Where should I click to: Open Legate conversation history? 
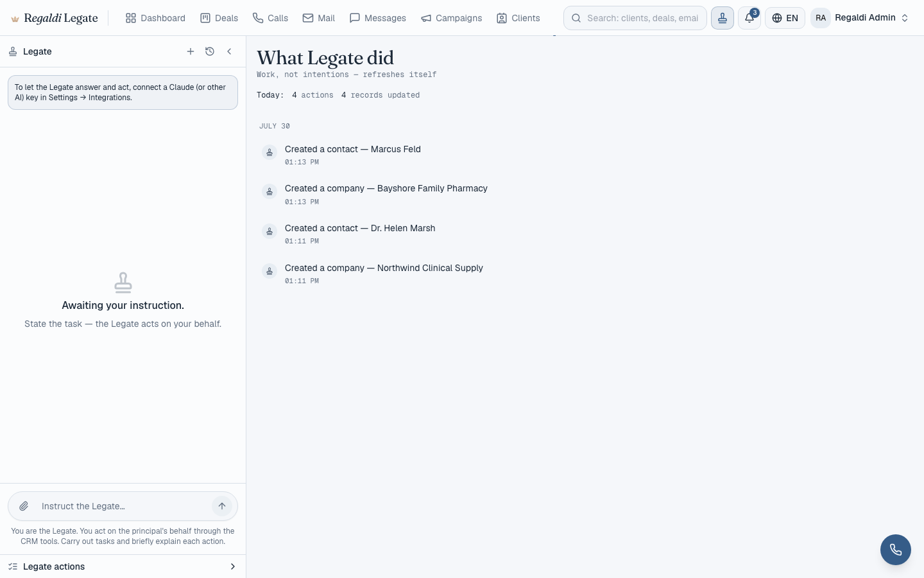pos(210,51)
